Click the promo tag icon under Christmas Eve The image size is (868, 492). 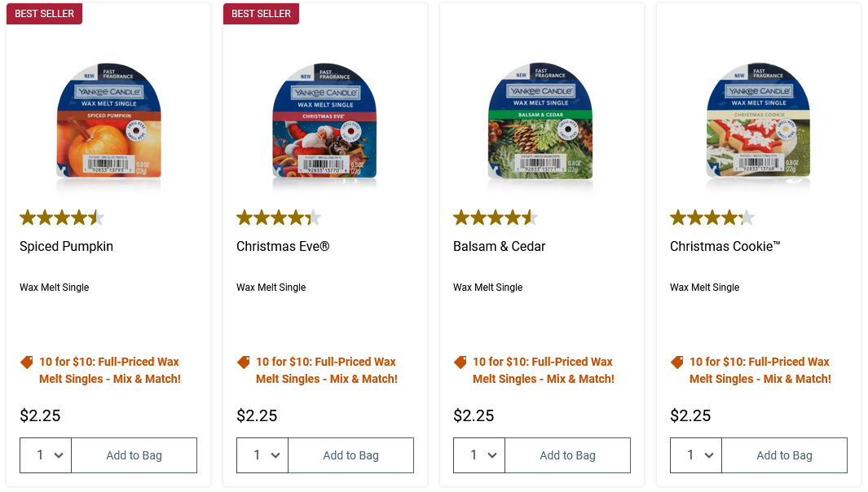pos(244,362)
